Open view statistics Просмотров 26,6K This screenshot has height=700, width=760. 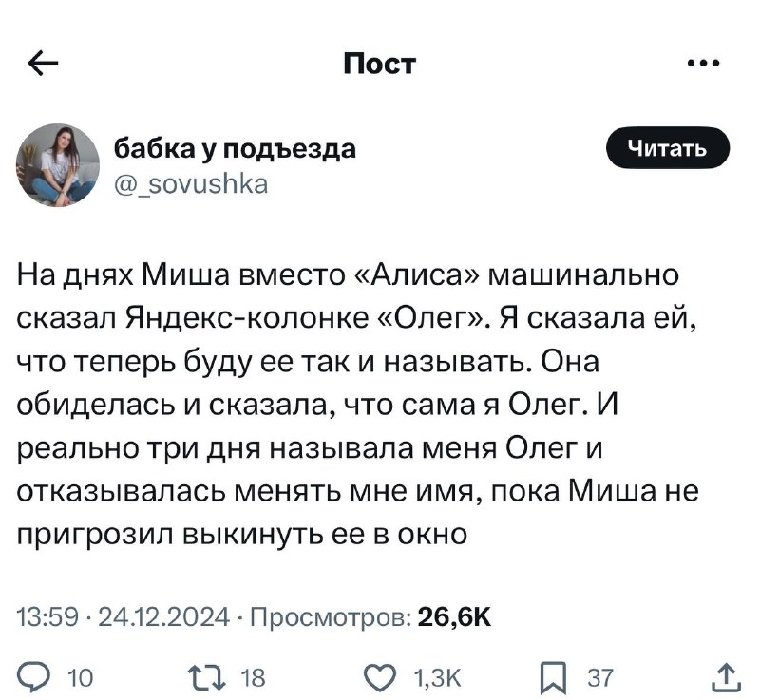click(x=370, y=617)
